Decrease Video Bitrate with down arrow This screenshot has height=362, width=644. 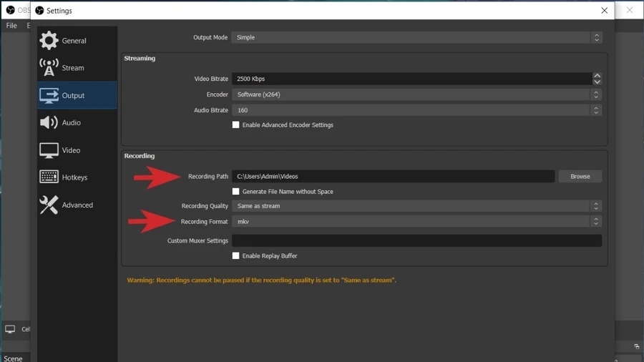point(597,82)
